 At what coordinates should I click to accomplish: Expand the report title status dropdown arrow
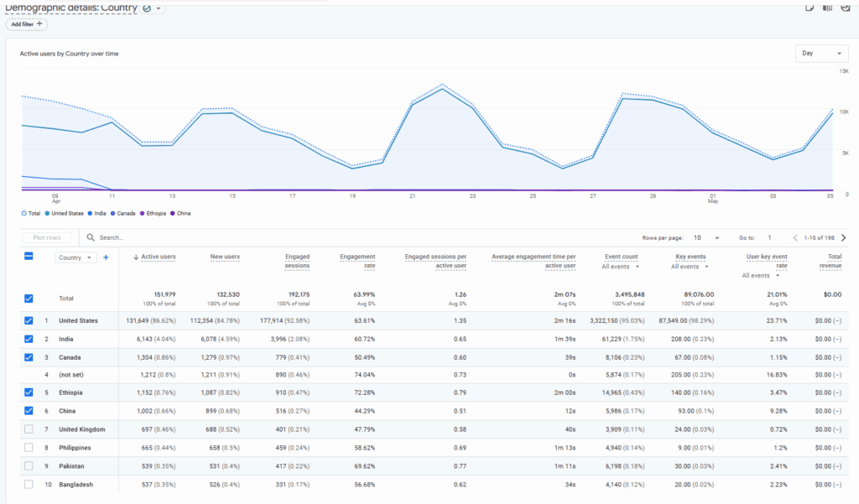(x=159, y=8)
